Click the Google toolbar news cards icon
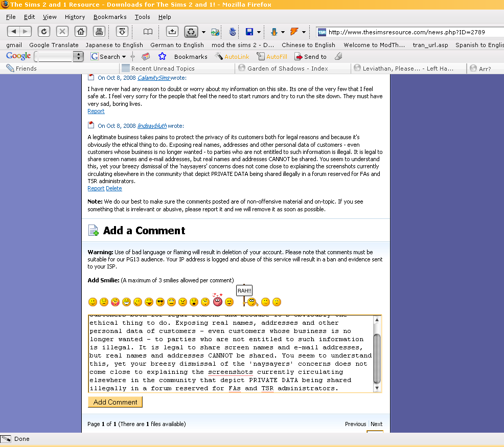Viewport: 504px width, 447px height. (146, 57)
